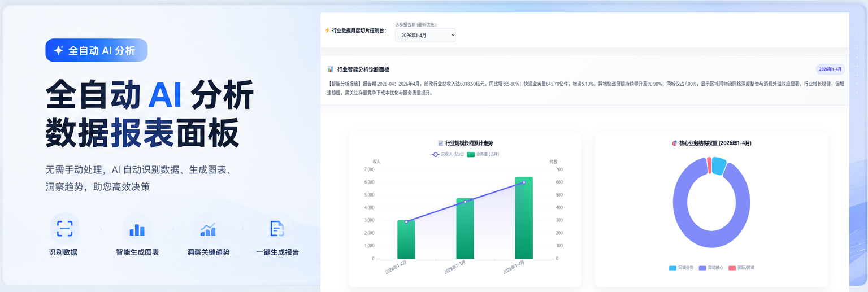
Task: Click the 一键生成报告 document icon
Action: [277, 228]
